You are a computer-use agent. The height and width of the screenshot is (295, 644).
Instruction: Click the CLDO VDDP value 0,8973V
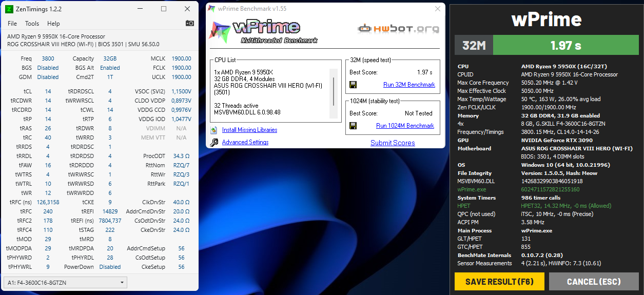(x=181, y=101)
